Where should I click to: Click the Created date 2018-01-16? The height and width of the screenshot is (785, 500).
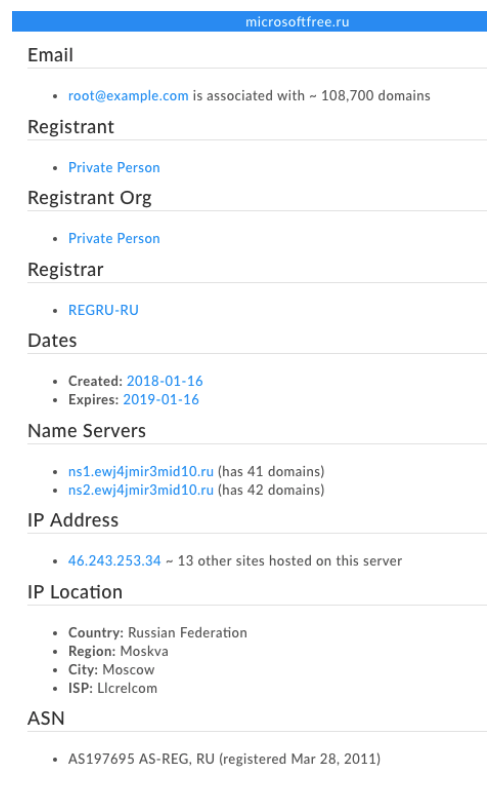(x=165, y=381)
